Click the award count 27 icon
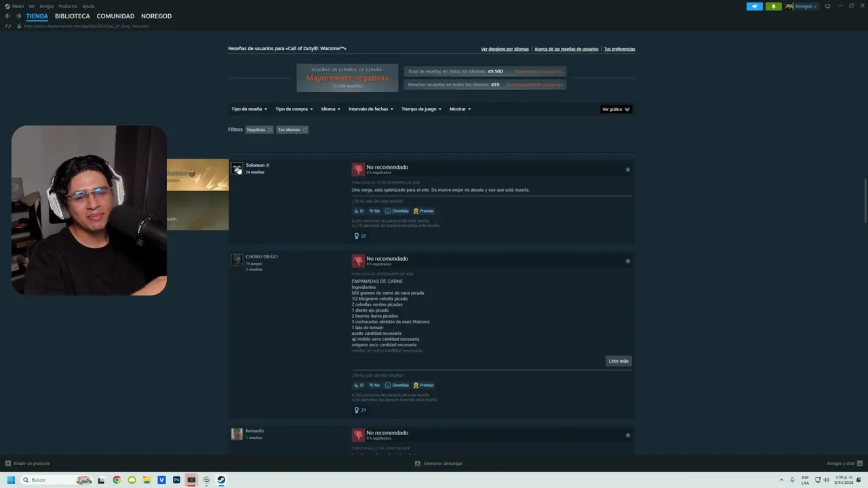 pos(360,236)
